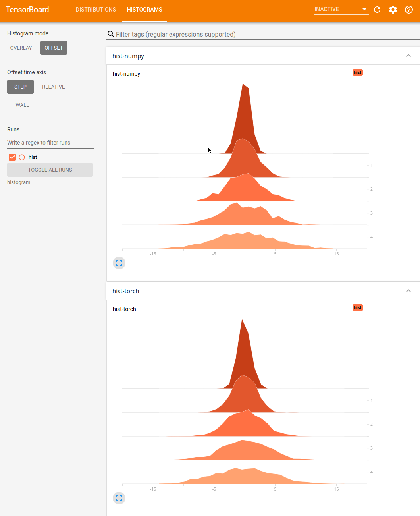Click the hist tag pill on hist-numpy
The image size is (420, 516).
point(357,72)
